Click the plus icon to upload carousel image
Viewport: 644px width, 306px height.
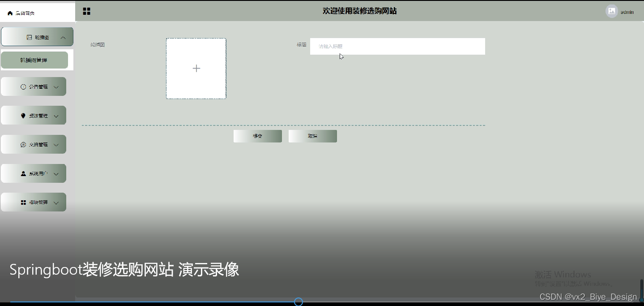click(x=196, y=68)
